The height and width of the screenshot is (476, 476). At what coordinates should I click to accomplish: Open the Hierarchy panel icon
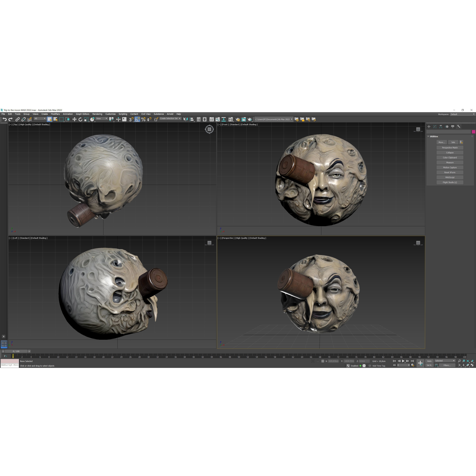point(441,127)
